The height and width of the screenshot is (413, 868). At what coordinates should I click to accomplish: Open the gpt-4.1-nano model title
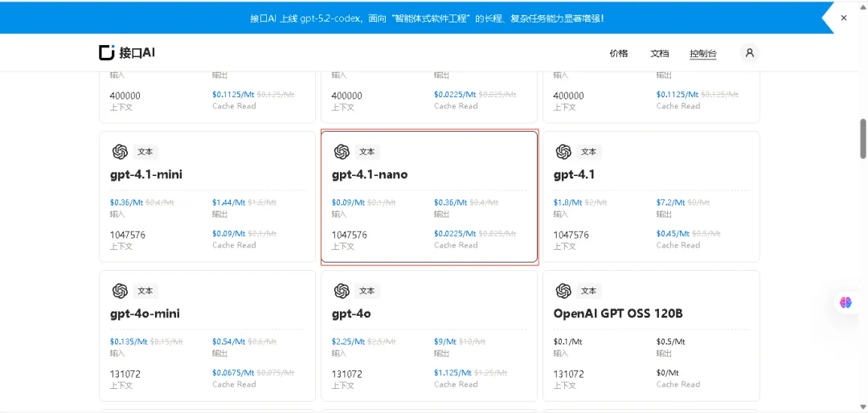[370, 175]
